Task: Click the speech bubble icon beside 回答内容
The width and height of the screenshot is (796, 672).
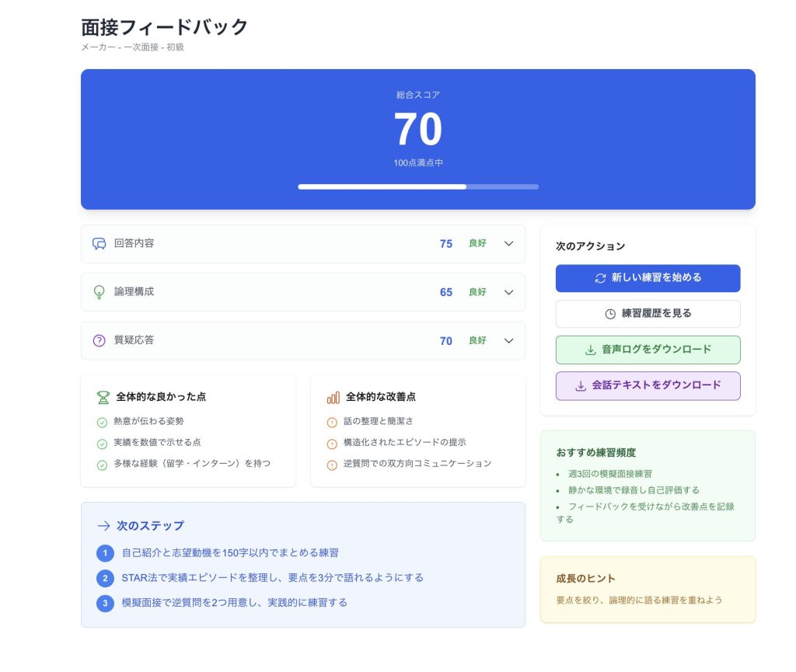Action: (x=99, y=244)
